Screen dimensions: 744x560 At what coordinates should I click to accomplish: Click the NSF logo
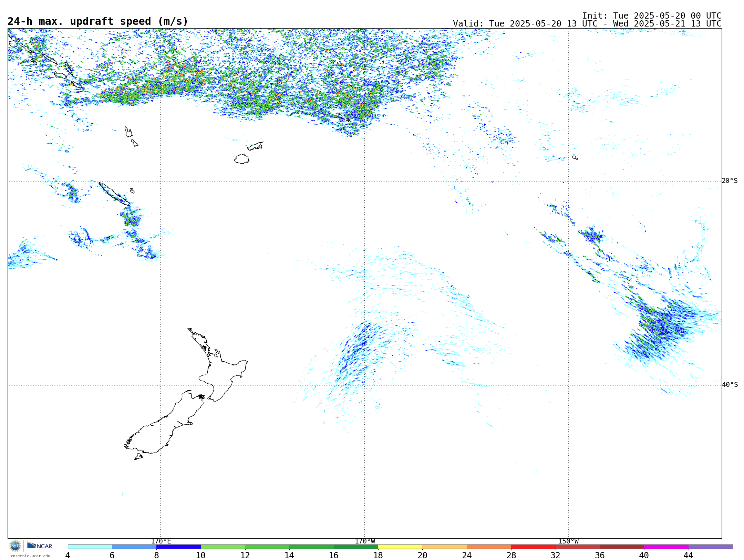(x=15, y=546)
